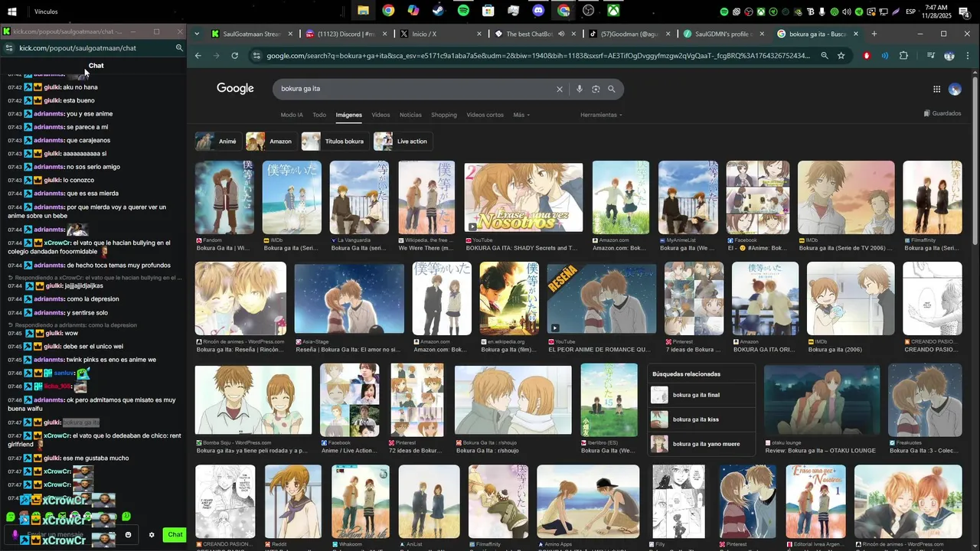
Task: Switch to Todo results
Action: pos(319,115)
